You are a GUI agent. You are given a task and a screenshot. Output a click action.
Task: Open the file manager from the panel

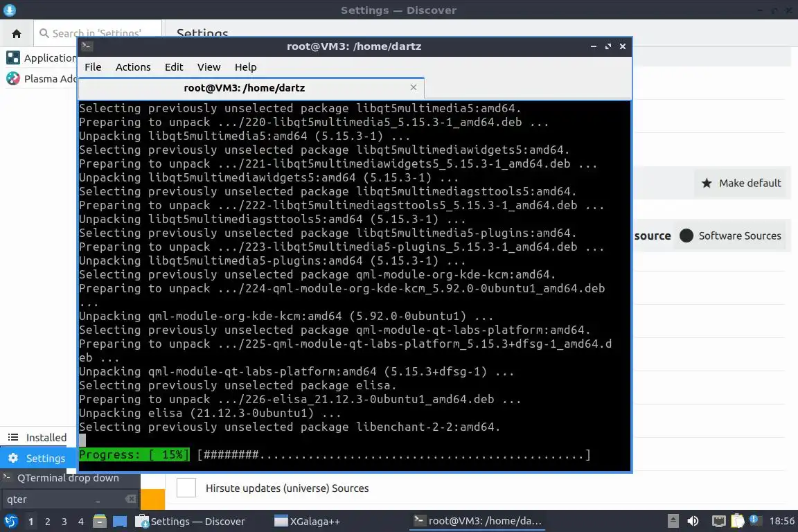(100, 522)
